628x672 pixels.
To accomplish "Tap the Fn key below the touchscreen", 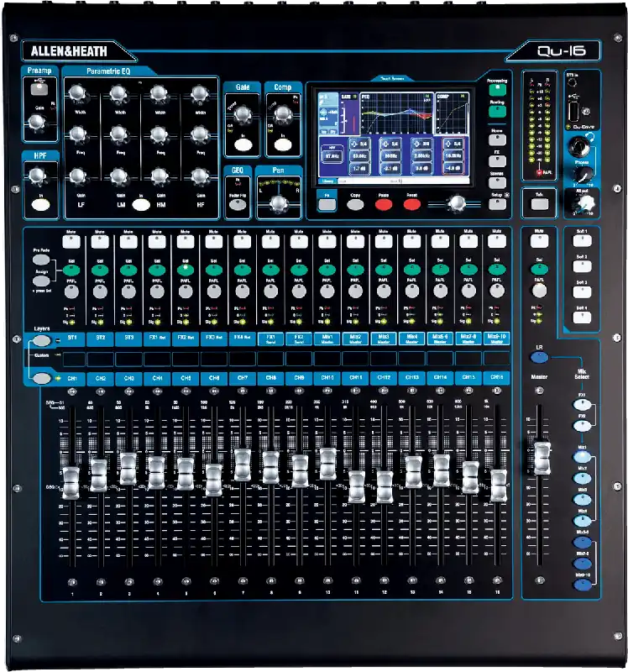I will pyautogui.click(x=327, y=204).
